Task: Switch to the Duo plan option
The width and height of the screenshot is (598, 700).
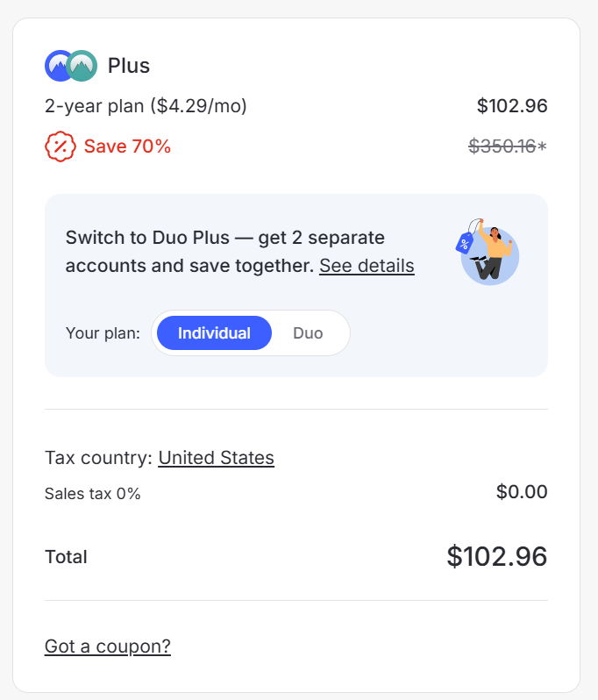Action: (x=308, y=333)
